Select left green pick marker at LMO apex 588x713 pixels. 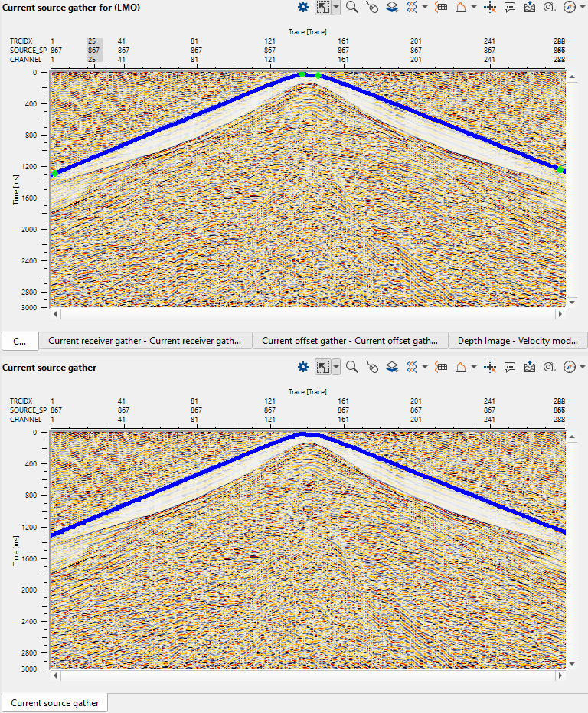pos(302,74)
